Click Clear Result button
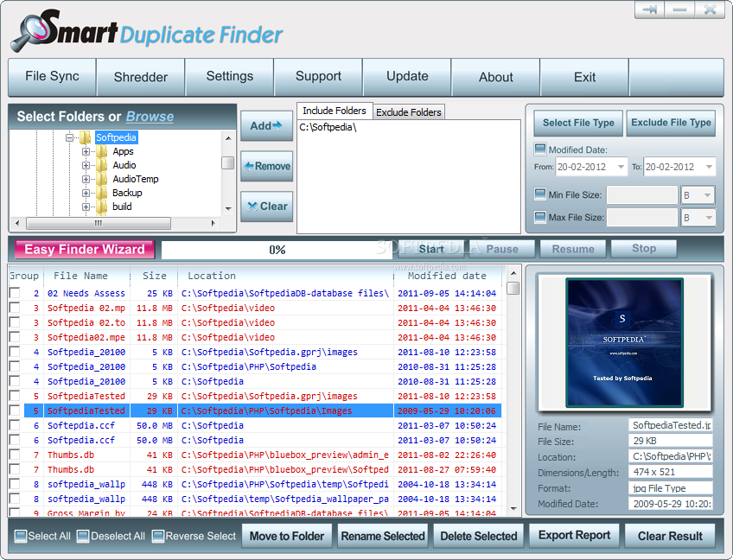 tap(670, 536)
